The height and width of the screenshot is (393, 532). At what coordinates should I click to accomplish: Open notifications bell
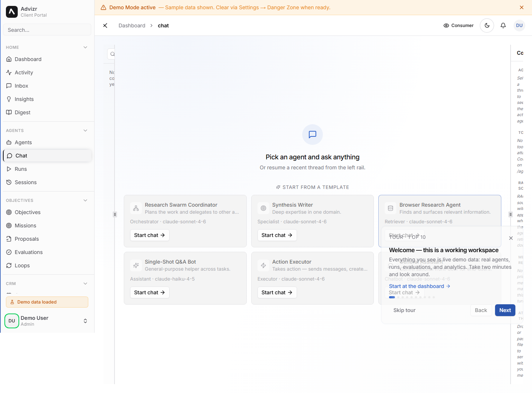point(503,26)
